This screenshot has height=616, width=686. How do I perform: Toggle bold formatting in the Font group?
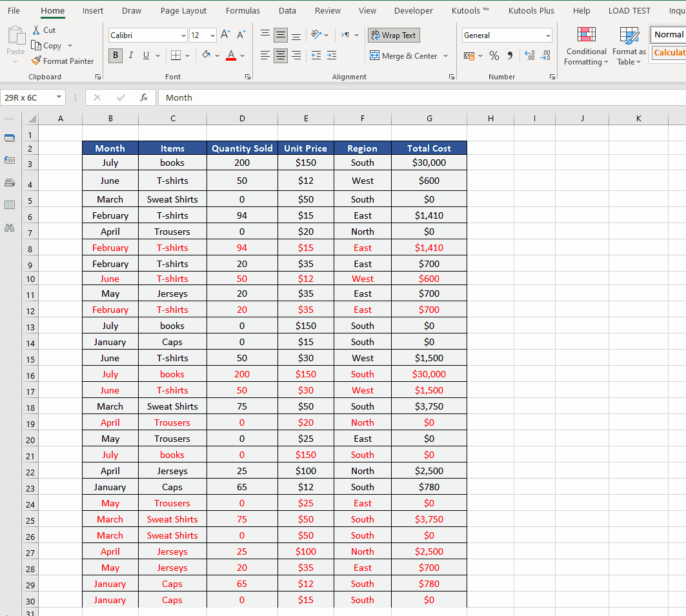click(x=115, y=55)
